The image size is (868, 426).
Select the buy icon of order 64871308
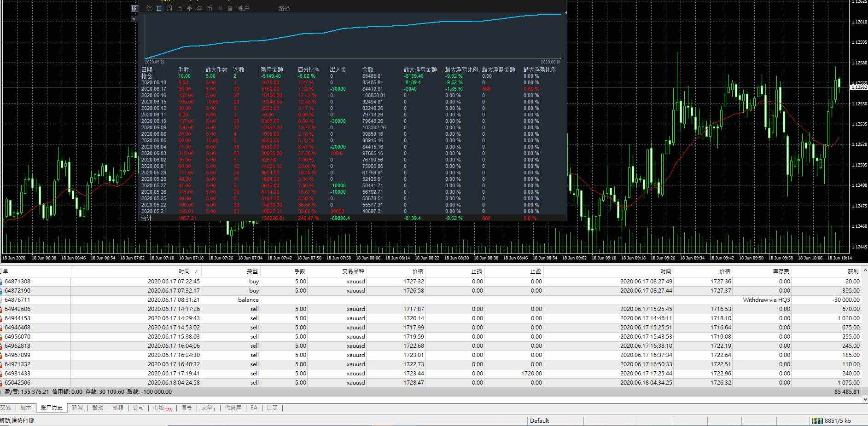point(1,282)
